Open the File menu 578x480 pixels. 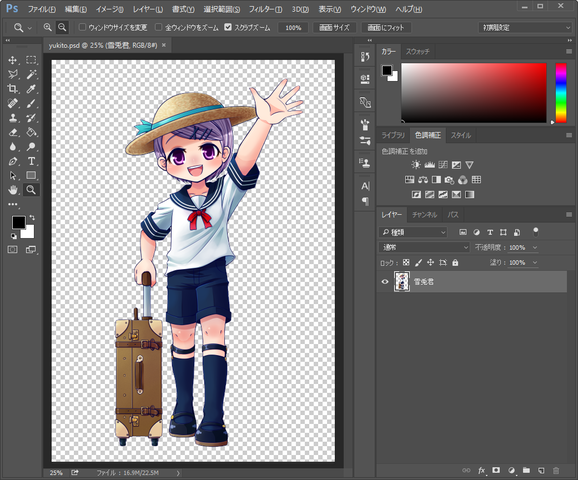pos(42,9)
